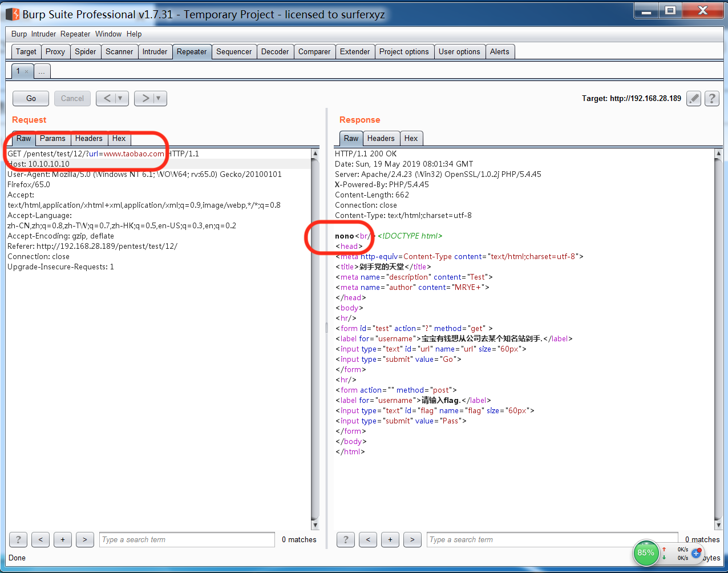The image size is (728, 573).
Task: Click the green 85% floating indicator
Action: (646, 552)
